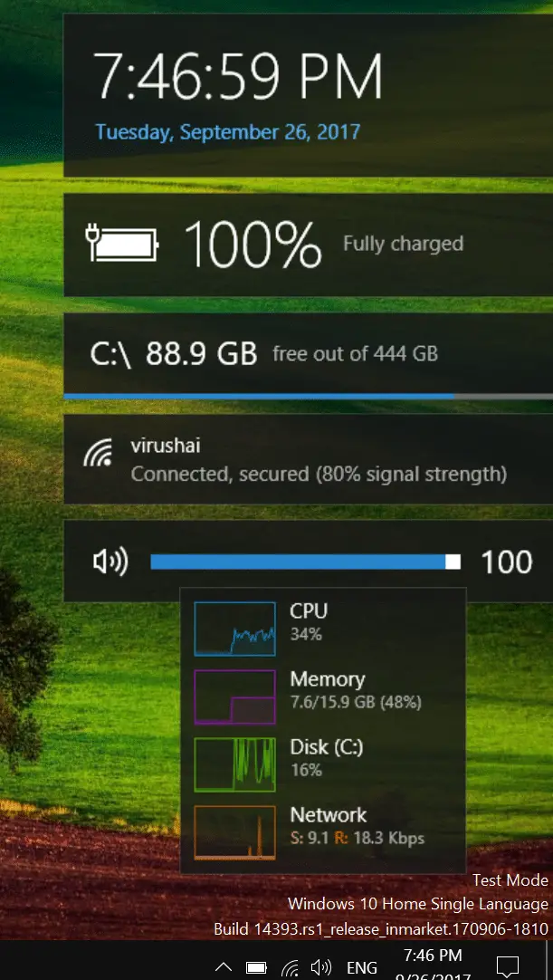Viewport: 553px width, 980px height.
Task: Click the C:\ 88.9 GB free space panel
Action: pyautogui.click(x=308, y=356)
